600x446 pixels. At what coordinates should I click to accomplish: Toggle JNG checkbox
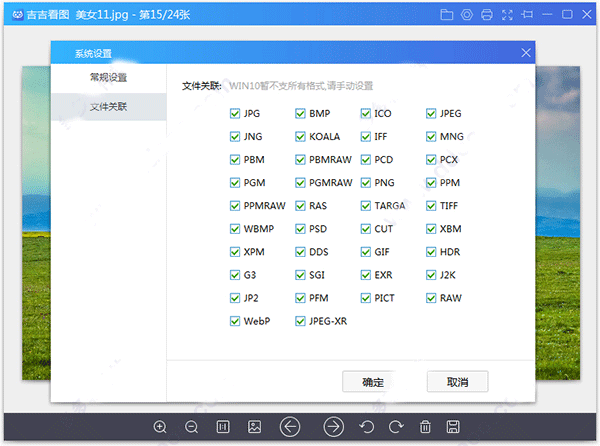pos(235,137)
